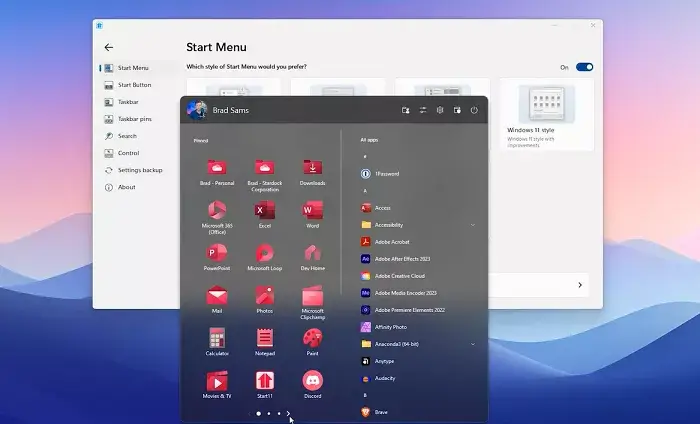
Task: Open the file explorer icon in Start header
Action: [405, 110]
